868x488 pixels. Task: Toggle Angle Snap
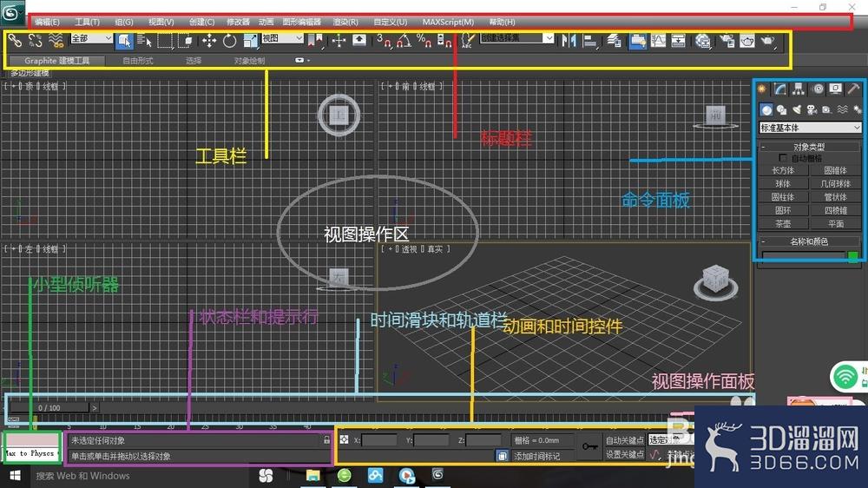(x=404, y=41)
